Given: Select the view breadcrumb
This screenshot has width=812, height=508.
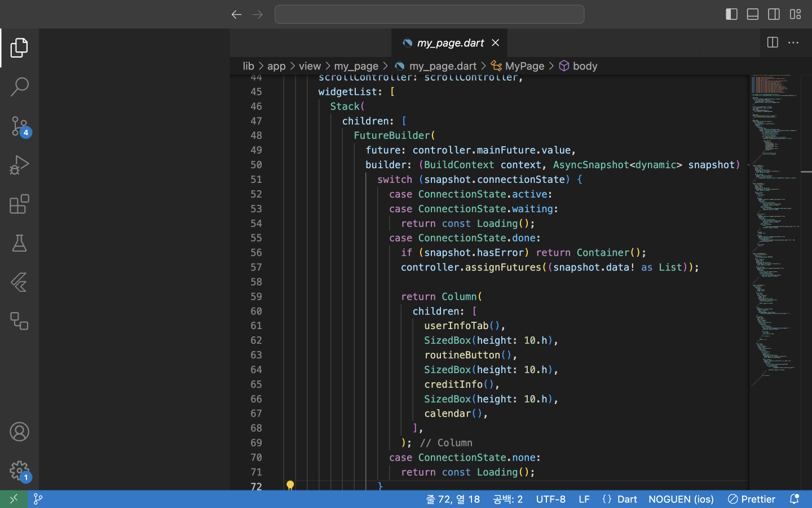Looking at the screenshot, I should [x=310, y=66].
